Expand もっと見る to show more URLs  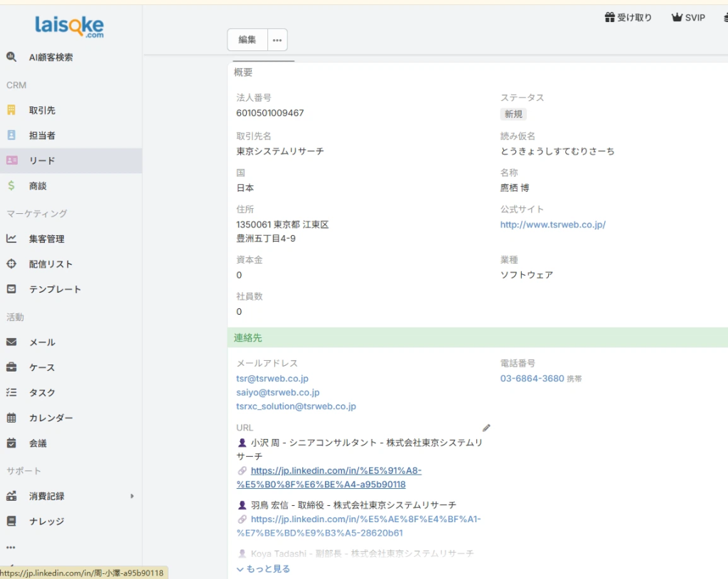(263, 569)
